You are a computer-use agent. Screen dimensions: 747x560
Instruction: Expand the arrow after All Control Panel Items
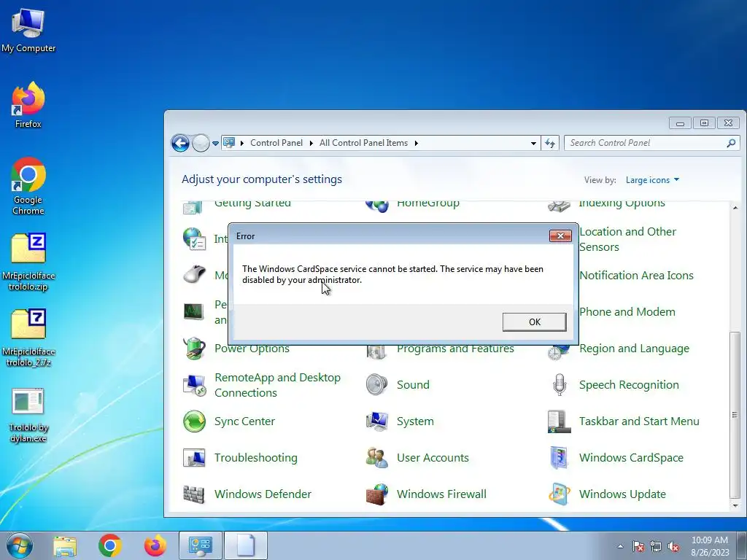click(x=416, y=143)
